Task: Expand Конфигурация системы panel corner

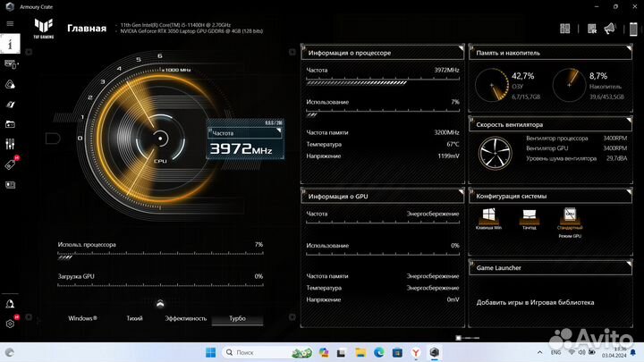Action: (x=629, y=191)
